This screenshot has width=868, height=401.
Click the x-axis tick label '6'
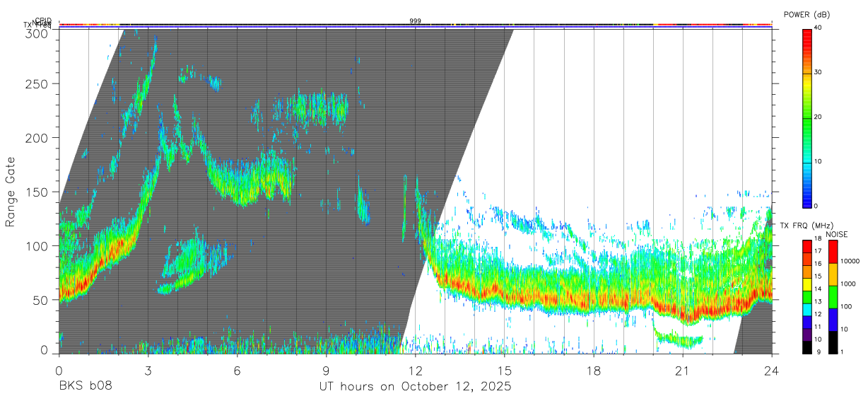(x=237, y=371)
